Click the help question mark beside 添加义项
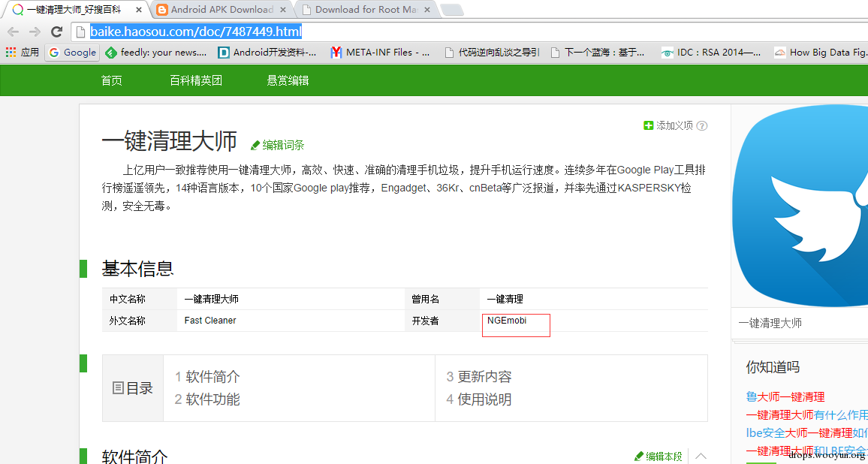This screenshot has height=464, width=868. 702,125
